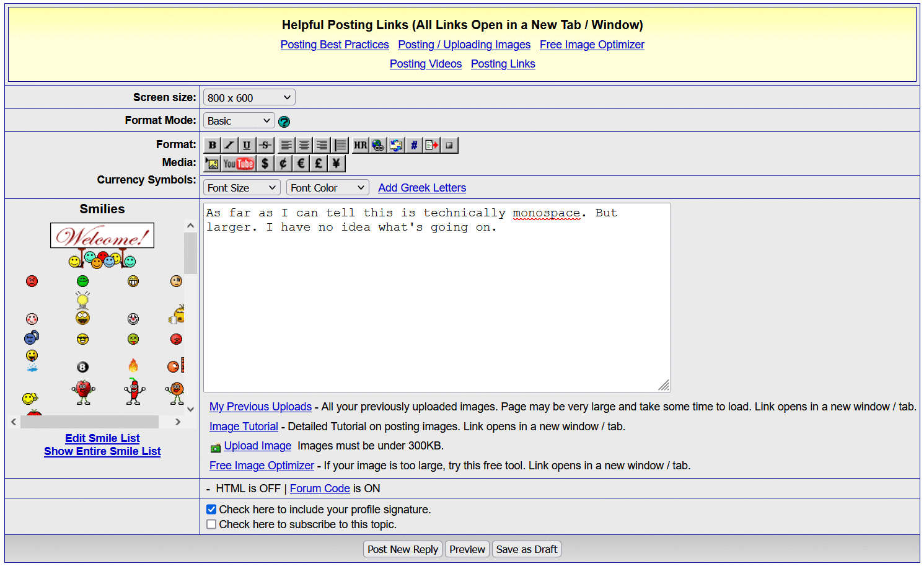Insert the blushing smiley

(32, 319)
